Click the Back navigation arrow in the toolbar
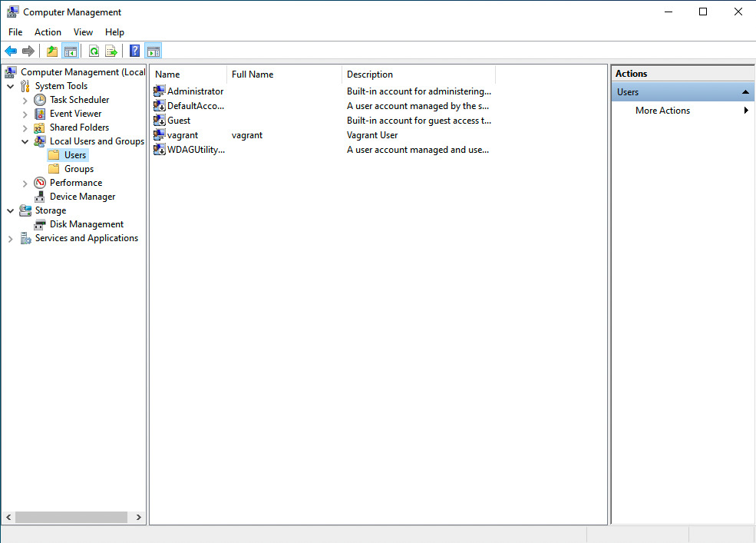The width and height of the screenshot is (756, 543). (x=11, y=51)
